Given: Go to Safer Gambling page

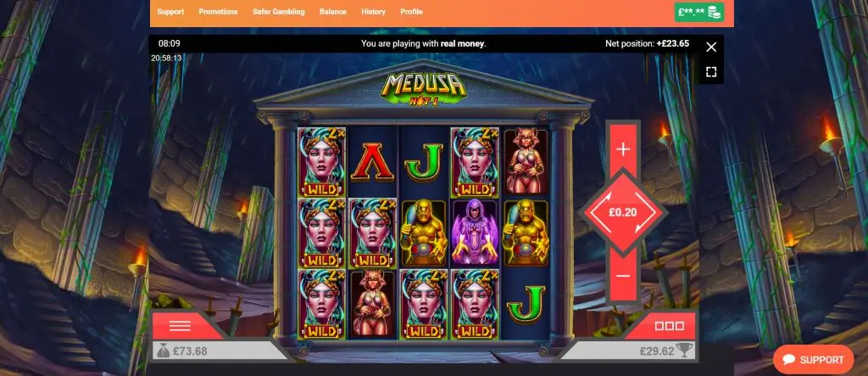Looking at the screenshot, I should click(278, 12).
